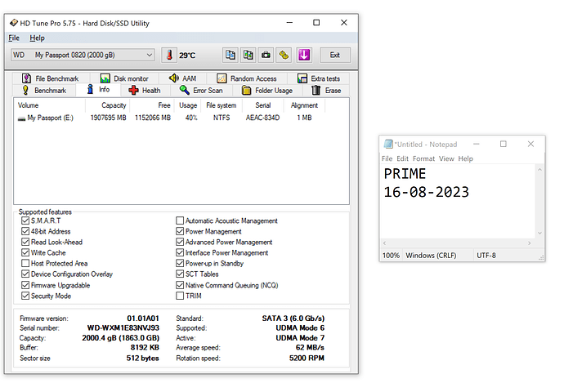Click the copy screenshot to clipboard icon
This screenshot has width=564, height=392.
[x=248, y=55]
